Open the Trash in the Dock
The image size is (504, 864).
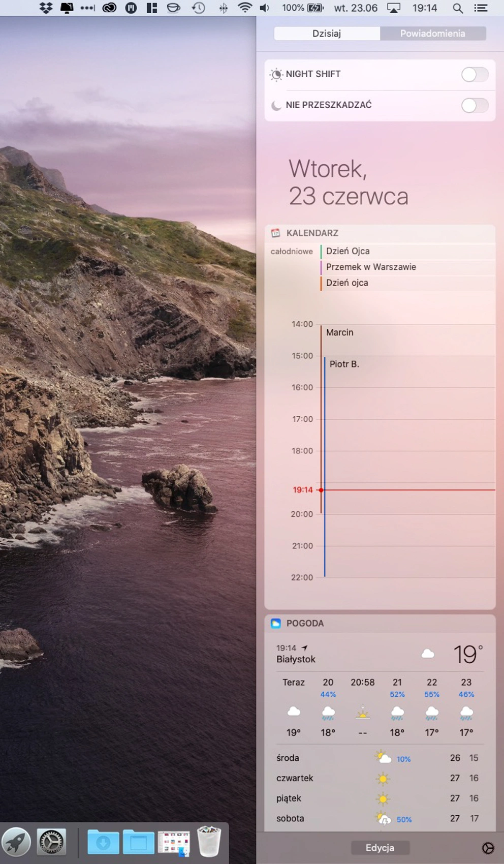pyautogui.click(x=209, y=841)
